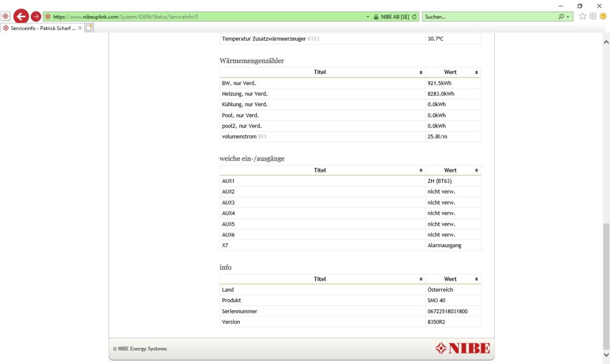This screenshot has height=364, width=610.
Task: Select the AUX1 row title
Action: coord(228,181)
